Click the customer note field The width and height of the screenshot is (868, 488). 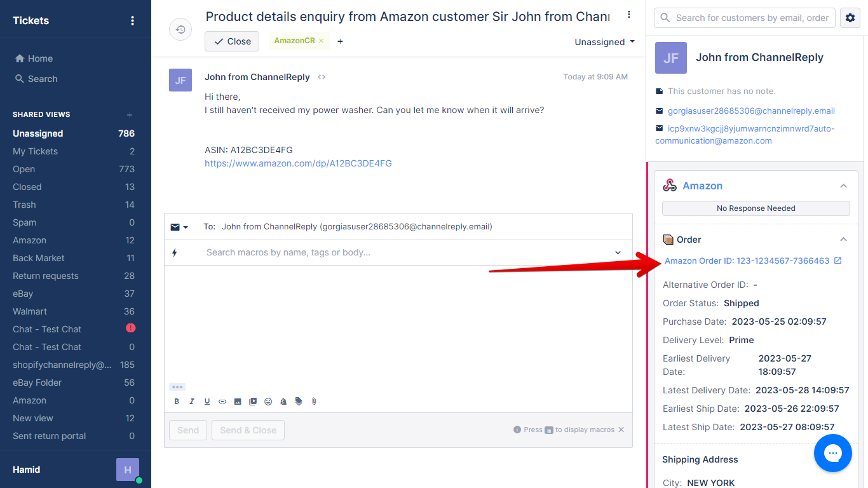722,91
